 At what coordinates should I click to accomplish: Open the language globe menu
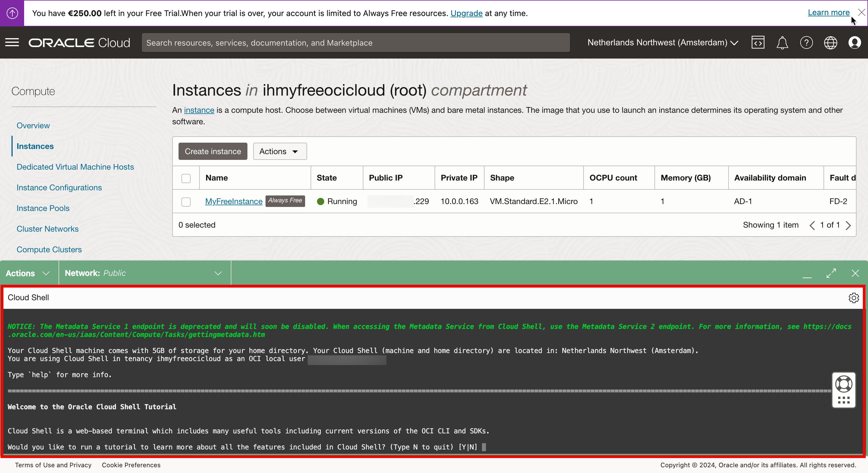831,43
